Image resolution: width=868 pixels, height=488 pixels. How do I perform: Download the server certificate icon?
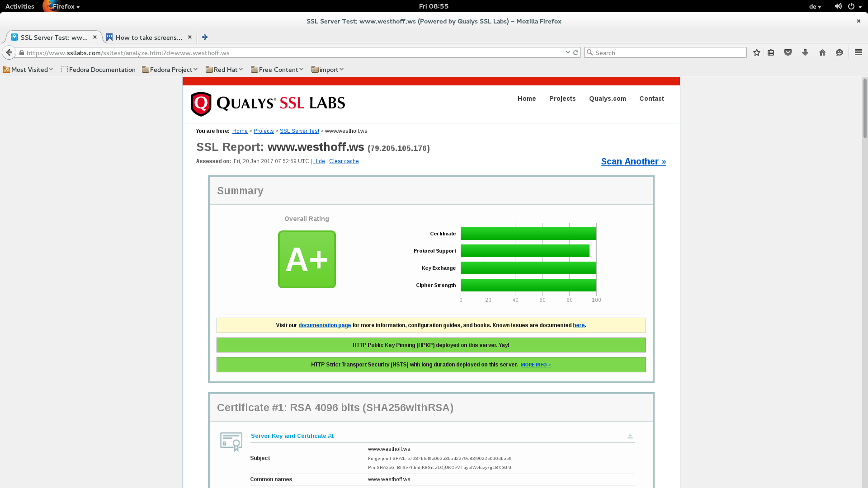click(630, 436)
